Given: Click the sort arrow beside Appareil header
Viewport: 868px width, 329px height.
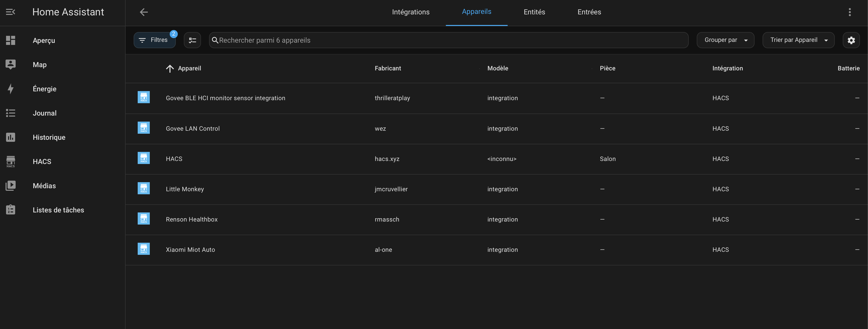Looking at the screenshot, I should 170,68.
